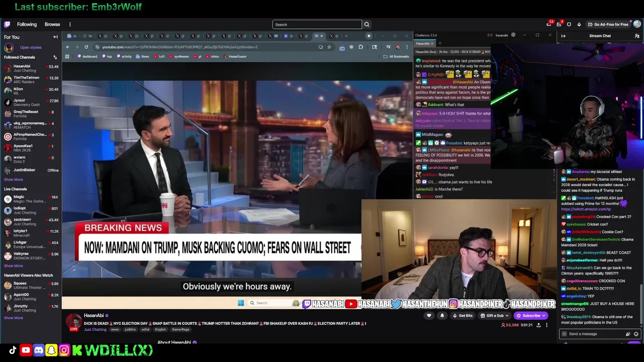The width and height of the screenshot is (644, 362).
Task: Open the synthwave bookmark
Action: coord(179,56)
